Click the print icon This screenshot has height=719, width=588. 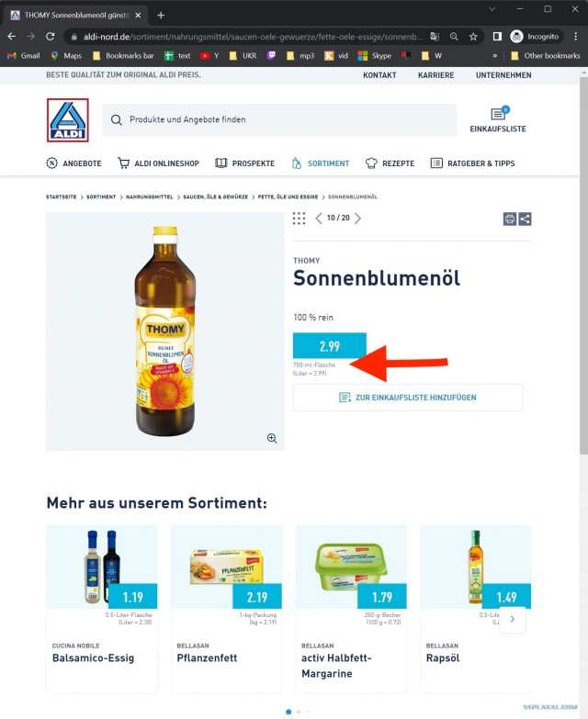[510, 219]
